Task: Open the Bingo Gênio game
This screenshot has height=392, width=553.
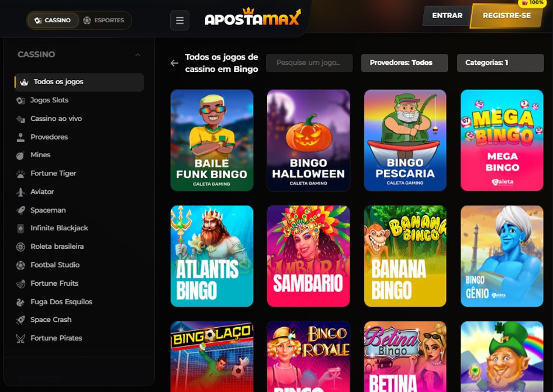Action: coord(502,256)
